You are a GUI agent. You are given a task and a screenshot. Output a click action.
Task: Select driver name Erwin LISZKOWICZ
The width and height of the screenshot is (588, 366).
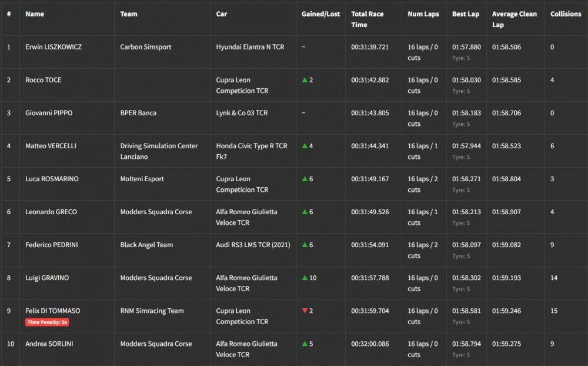[54, 47]
